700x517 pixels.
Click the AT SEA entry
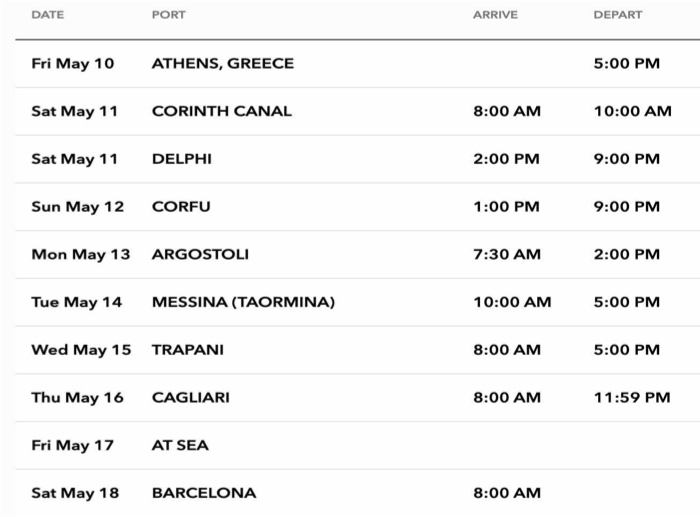click(180, 445)
